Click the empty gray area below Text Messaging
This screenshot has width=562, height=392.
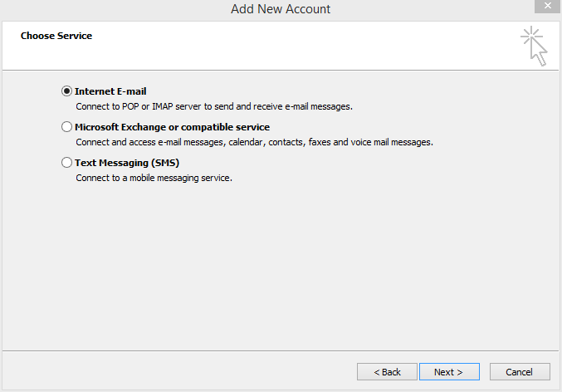280,266
